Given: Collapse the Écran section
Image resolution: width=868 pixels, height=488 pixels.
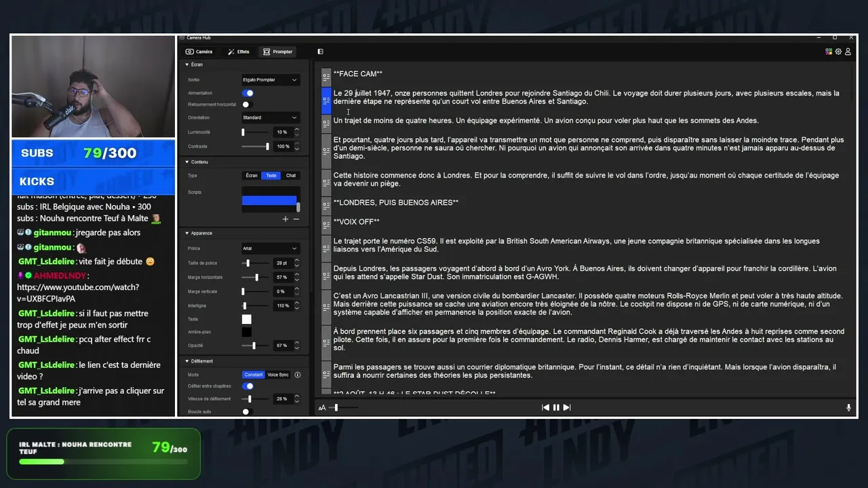Looking at the screenshot, I should pos(187,64).
